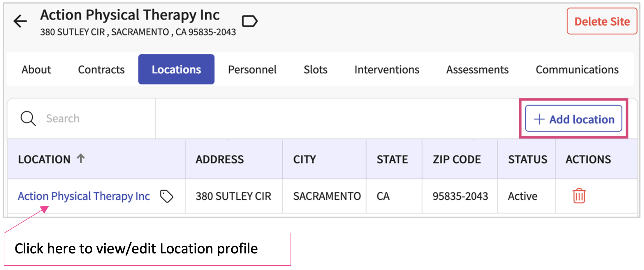
Task: Open the Assessments tab
Action: tap(477, 70)
